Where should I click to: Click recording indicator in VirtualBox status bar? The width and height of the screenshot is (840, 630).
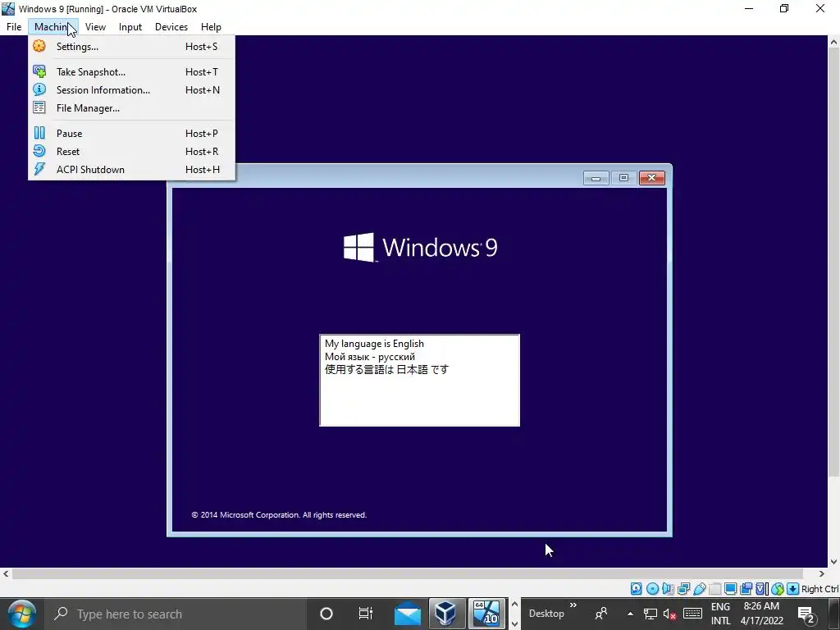pyautogui.click(x=746, y=589)
